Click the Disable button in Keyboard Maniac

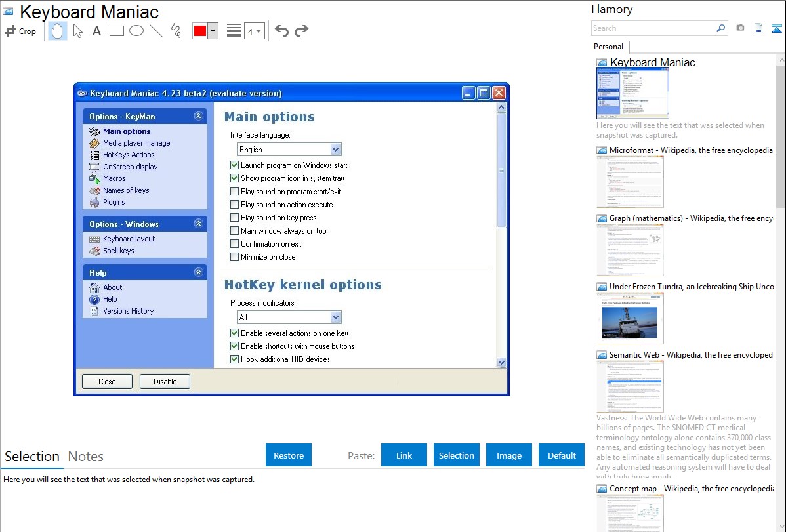point(165,382)
